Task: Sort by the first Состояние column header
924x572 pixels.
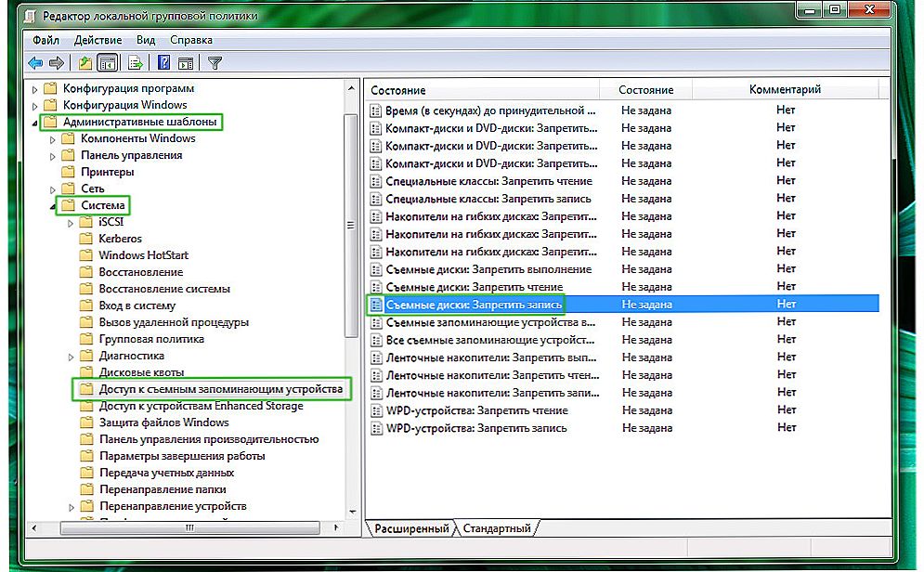Action: pos(483,90)
